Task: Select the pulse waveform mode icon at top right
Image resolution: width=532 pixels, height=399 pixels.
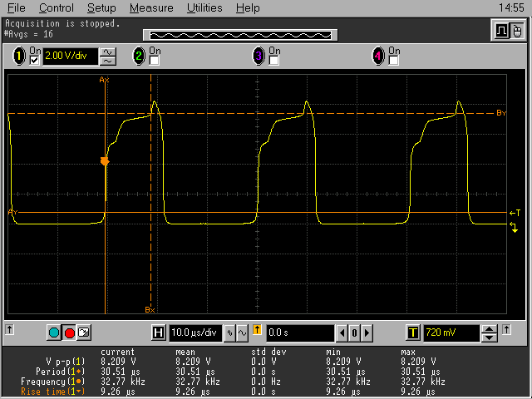Action: [x=501, y=32]
